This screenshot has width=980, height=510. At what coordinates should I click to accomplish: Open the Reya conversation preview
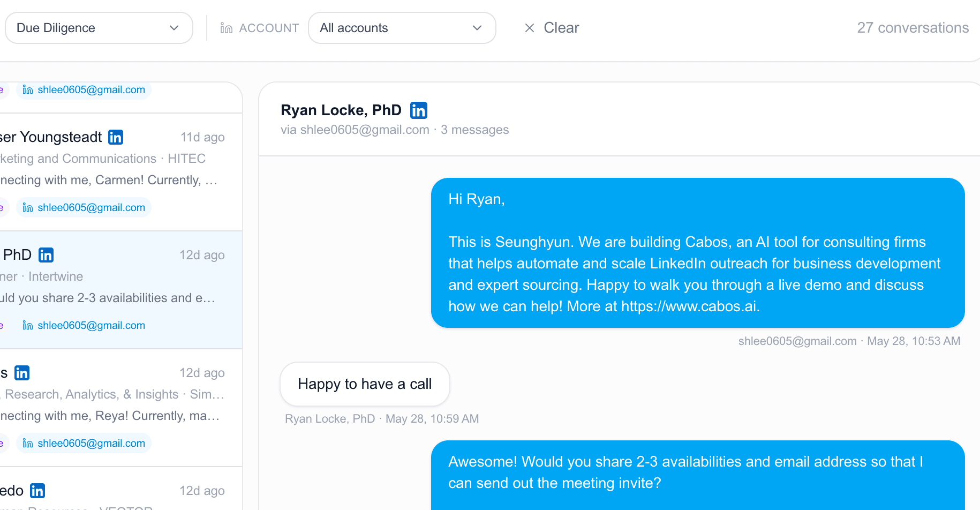pos(110,416)
